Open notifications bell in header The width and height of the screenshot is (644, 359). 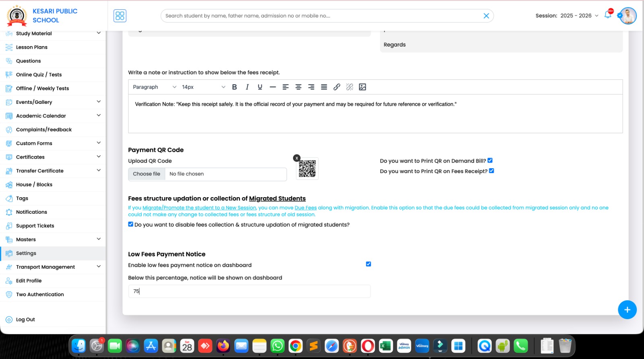(x=608, y=15)
